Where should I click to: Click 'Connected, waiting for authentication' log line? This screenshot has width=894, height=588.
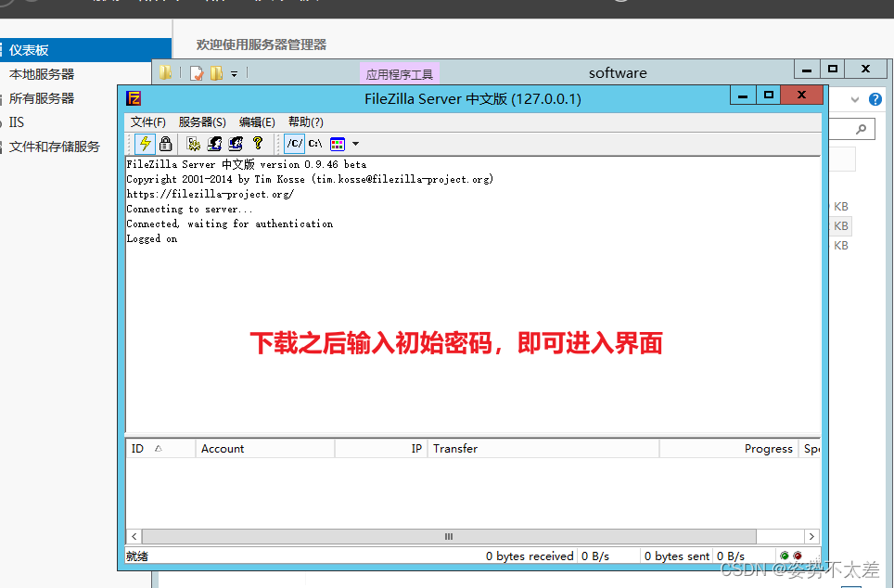230,224
